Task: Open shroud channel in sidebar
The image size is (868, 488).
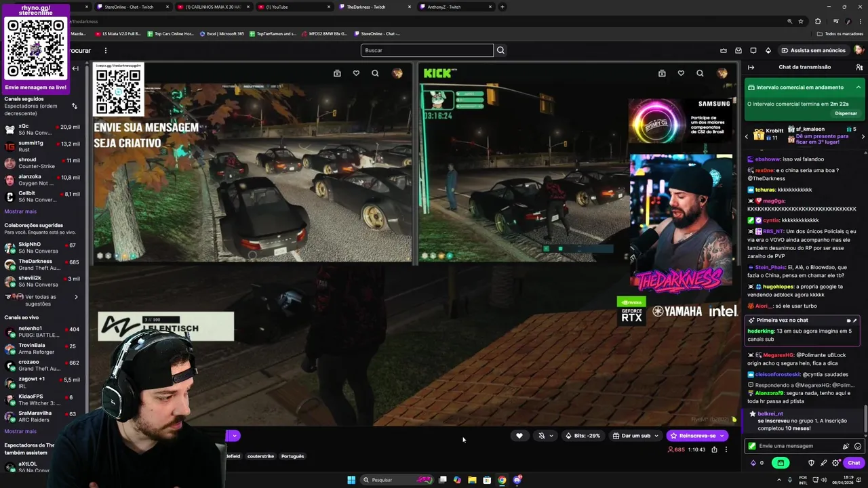Action: point(42,163)
